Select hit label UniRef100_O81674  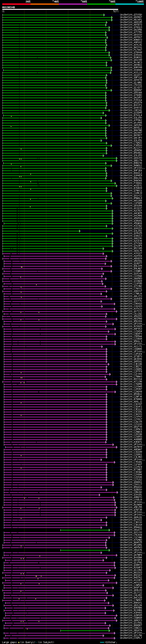coord(131,631)
